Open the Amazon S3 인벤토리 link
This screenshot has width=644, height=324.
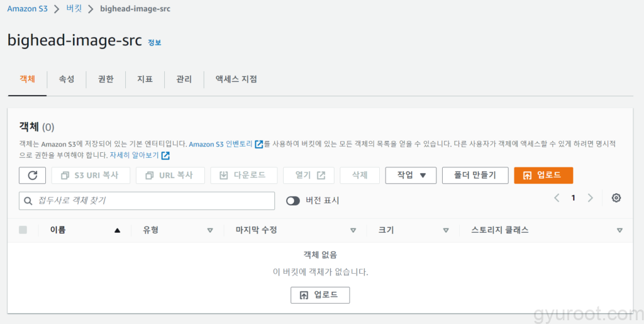225,144
